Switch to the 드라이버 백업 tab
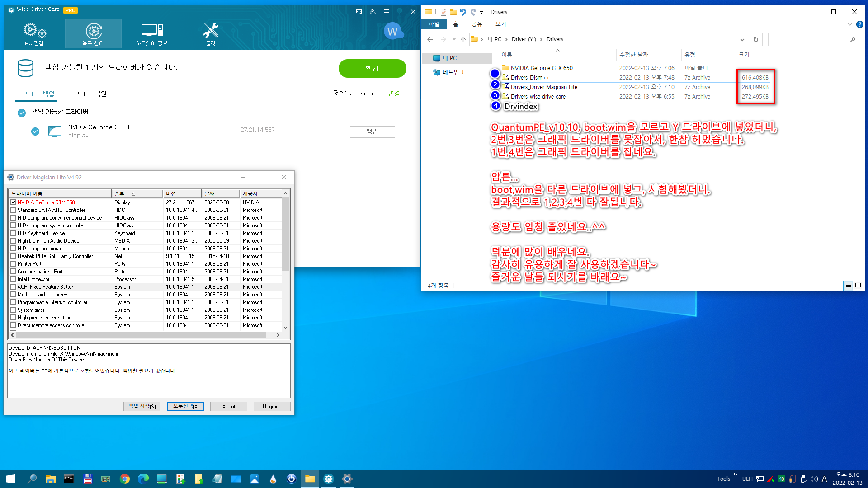Viewport: 868px width, 488px height. 36,94
